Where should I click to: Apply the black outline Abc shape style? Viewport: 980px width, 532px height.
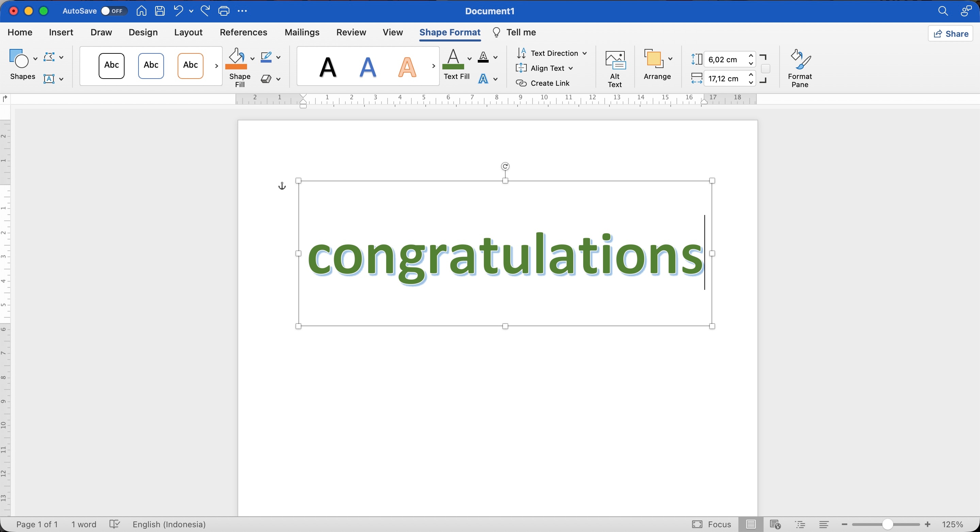112,66
